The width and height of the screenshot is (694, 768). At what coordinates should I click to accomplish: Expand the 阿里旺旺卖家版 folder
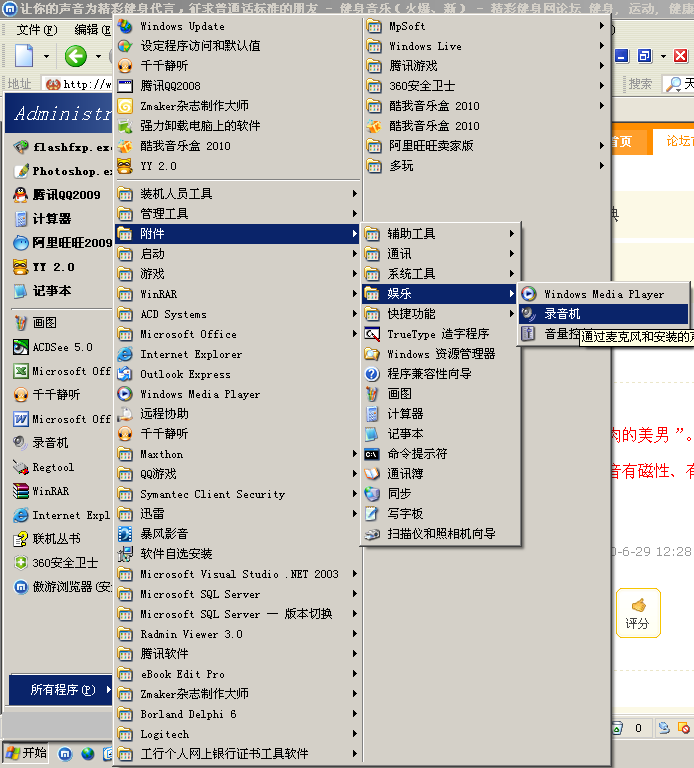coord(486,145)
